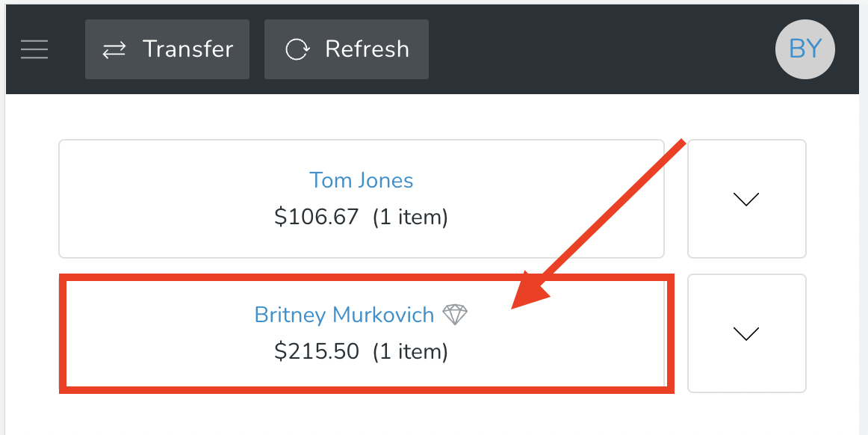This screenshot has width=868, height=435.
Task: Click the Transfer arrows icon
Action: (x=114, y=50)
